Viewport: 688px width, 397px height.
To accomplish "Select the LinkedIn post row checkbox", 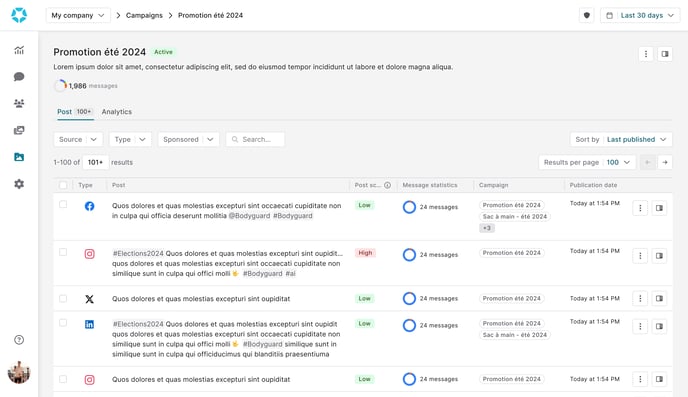I will click(63, 323).
